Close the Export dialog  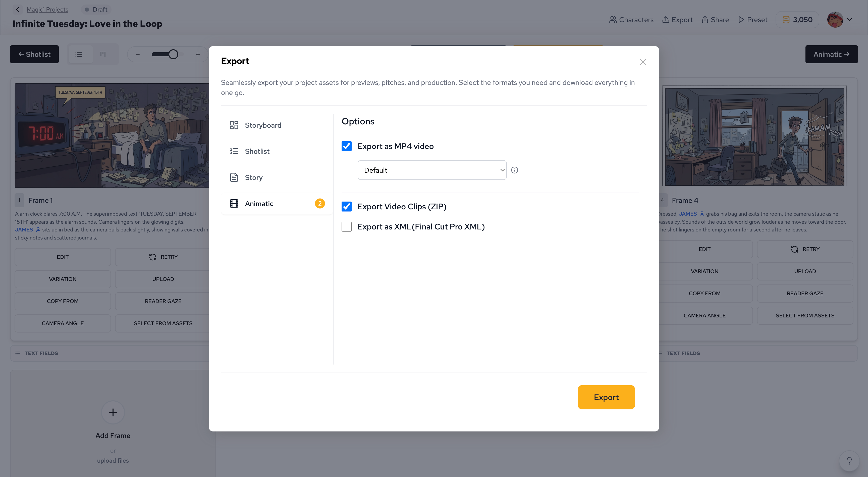[642, 62]
